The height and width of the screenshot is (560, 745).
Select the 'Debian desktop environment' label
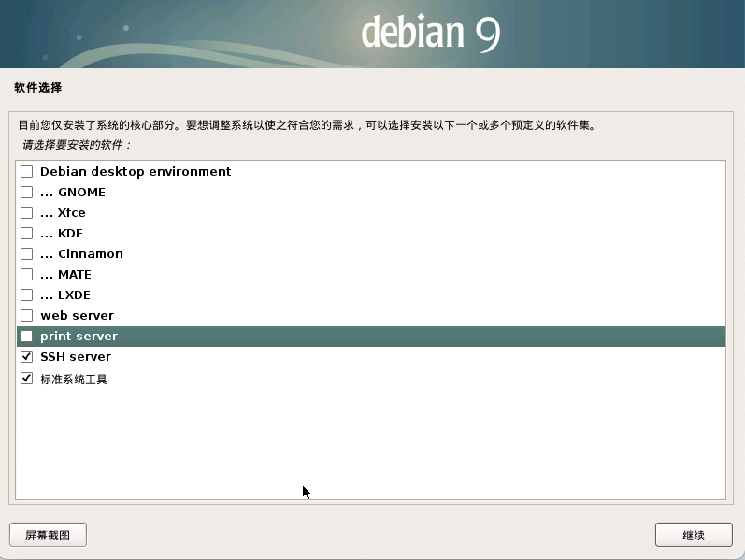click(x=136, y=172)
